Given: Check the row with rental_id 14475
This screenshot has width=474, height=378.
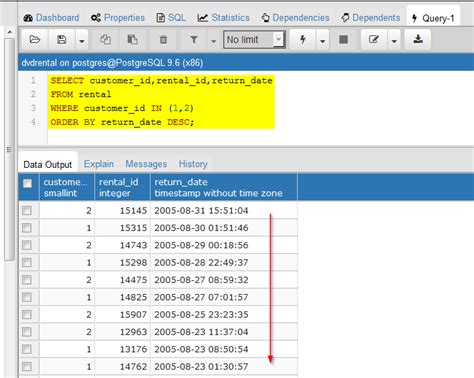Looking at the screenshot, I should tap(27, 280).
